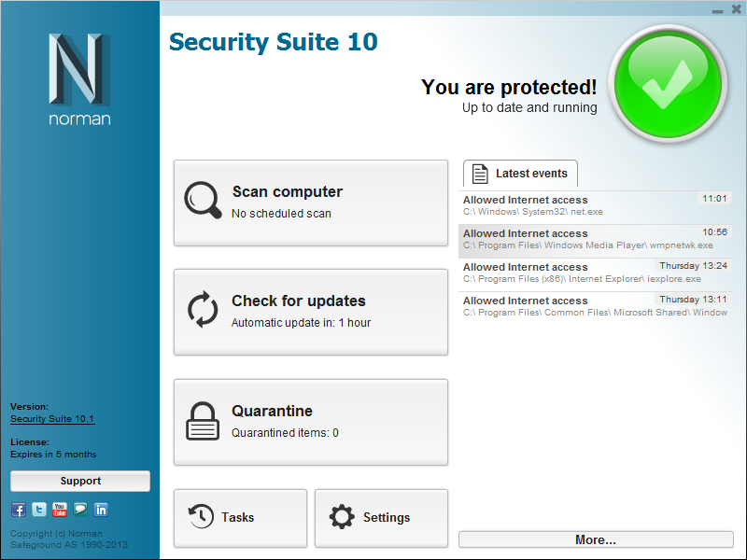Open the Tasks panel

pos(240,517)
